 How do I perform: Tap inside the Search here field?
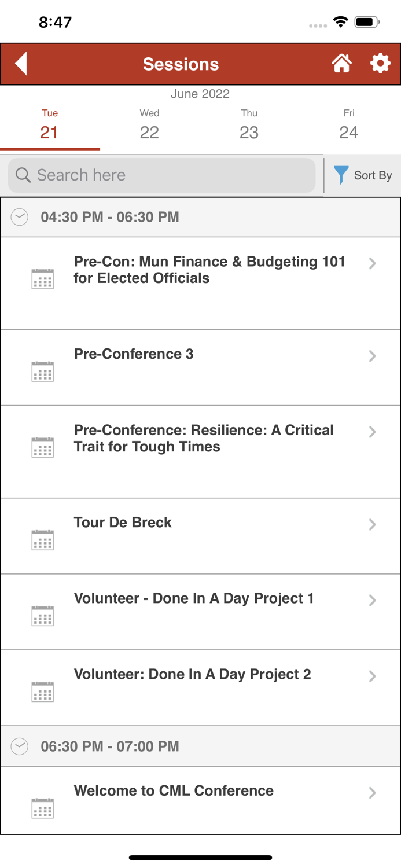[x=162, y=175]
